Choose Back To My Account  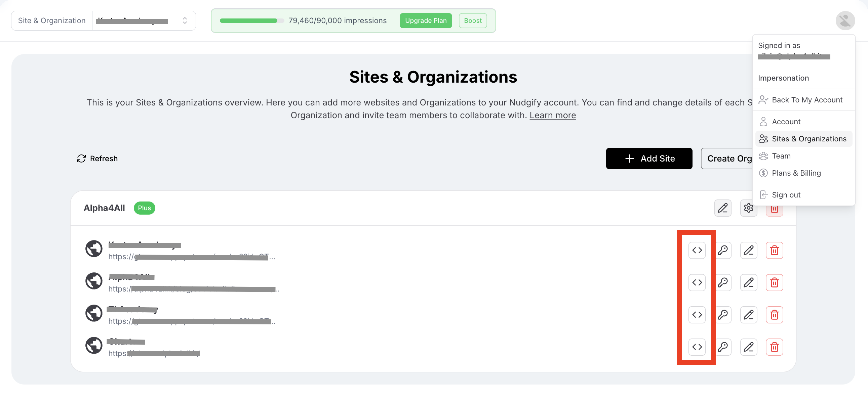tap(807, 100)
